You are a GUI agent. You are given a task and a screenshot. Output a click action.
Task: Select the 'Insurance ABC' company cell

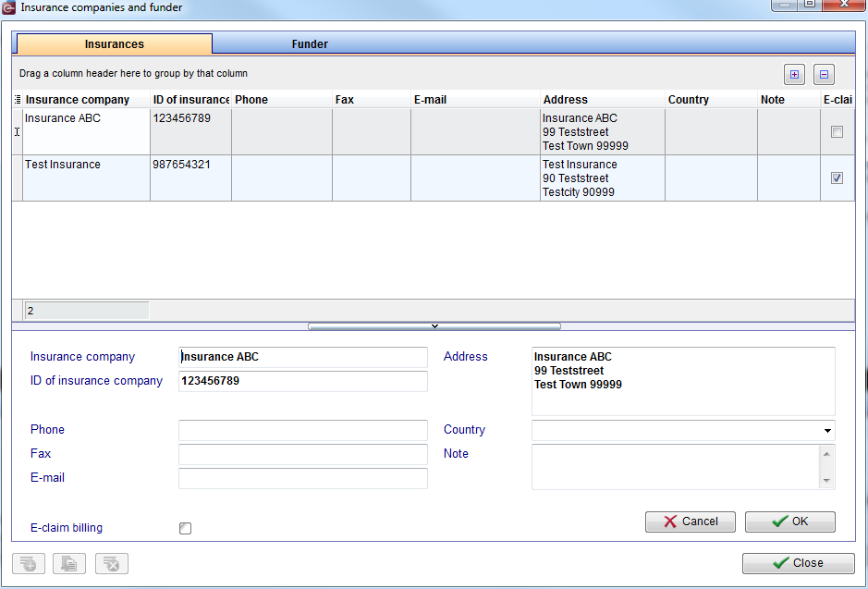coord(86,131)
